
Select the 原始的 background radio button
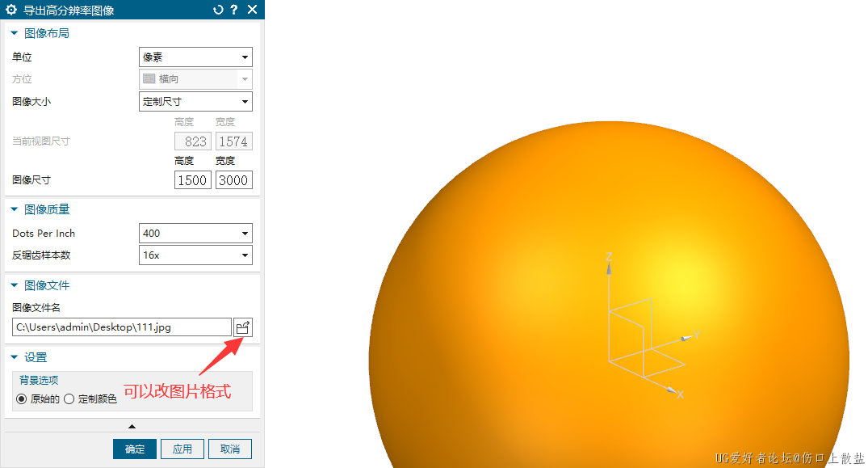(22, 398)
